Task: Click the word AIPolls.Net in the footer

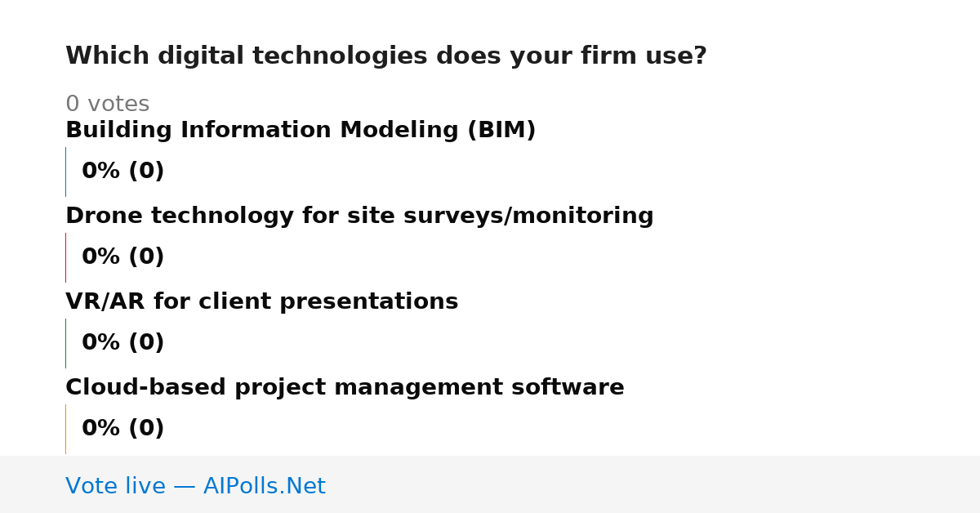Action: click(264, 486)
